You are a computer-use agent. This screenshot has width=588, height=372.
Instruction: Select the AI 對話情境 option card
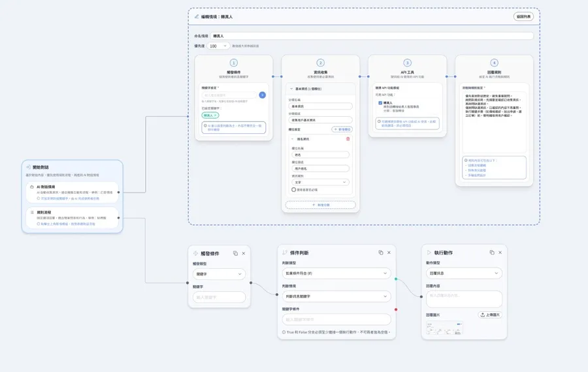pyautogui.click(x=73, y=192)
